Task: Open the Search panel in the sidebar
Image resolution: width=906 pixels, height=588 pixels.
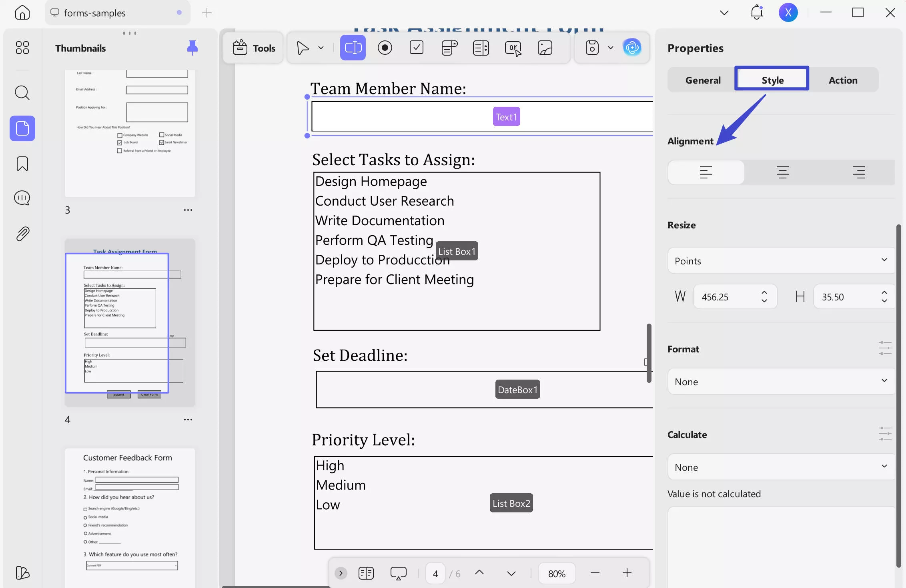Action: tap(22, 93)
